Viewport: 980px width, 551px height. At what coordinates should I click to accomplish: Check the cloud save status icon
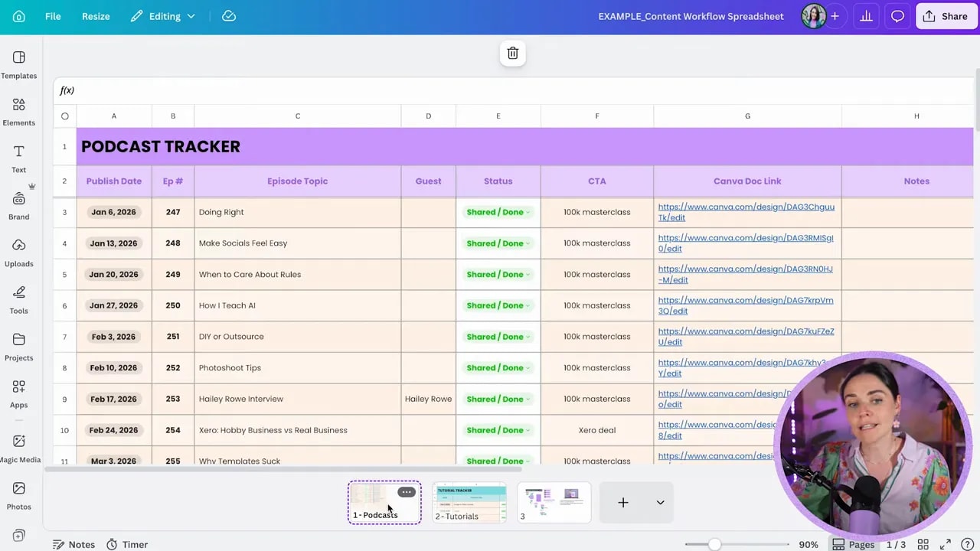(x=229, y=16)
